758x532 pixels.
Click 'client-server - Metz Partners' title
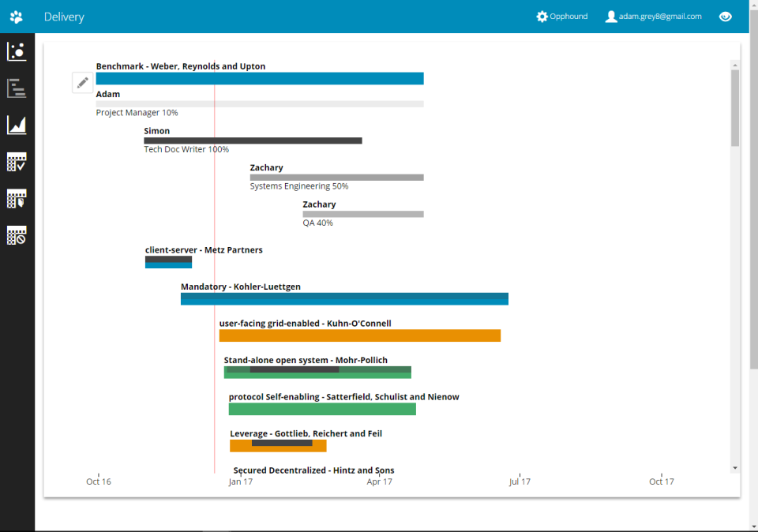pyautogui.click(x=204, y=249)
